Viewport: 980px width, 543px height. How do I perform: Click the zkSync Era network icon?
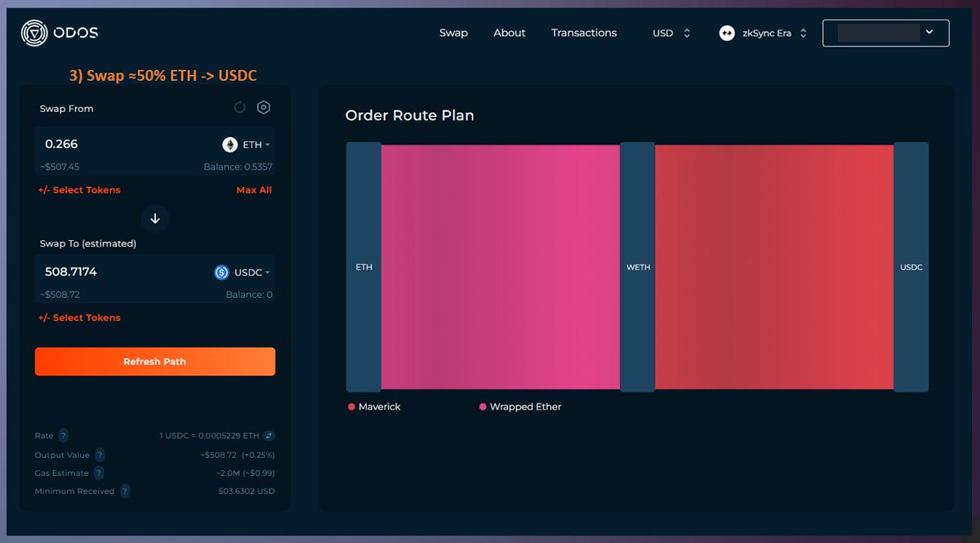click(727, 33)
